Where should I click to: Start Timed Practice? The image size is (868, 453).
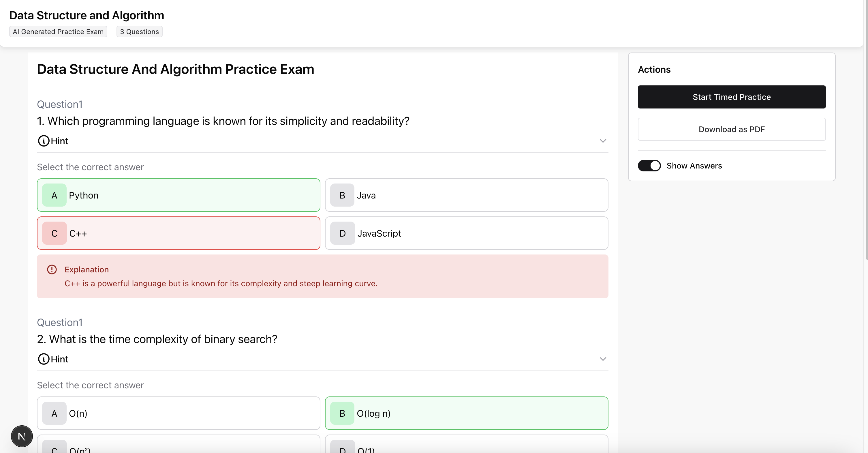click(732, 97)
